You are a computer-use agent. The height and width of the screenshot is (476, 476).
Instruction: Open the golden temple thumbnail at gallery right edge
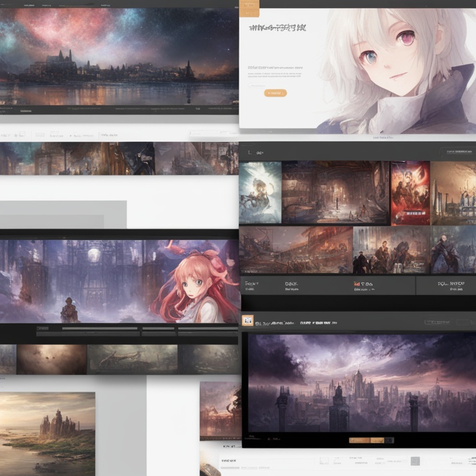(453, 193)
